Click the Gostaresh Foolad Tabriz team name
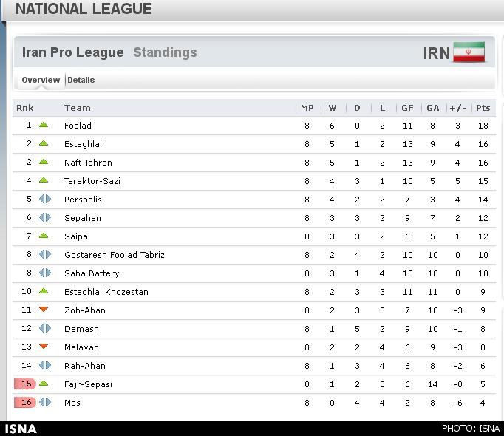 (x=114, y=255)
